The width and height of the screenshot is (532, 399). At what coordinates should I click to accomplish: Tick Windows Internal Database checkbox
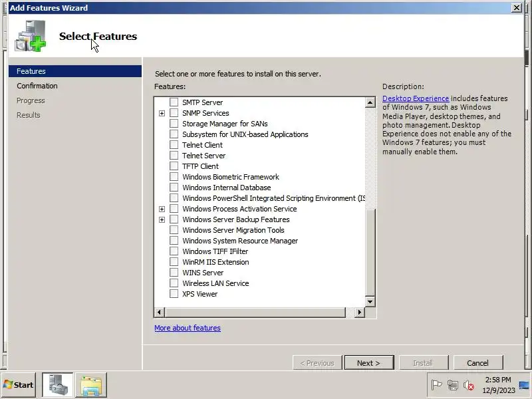tap(174, 188)
